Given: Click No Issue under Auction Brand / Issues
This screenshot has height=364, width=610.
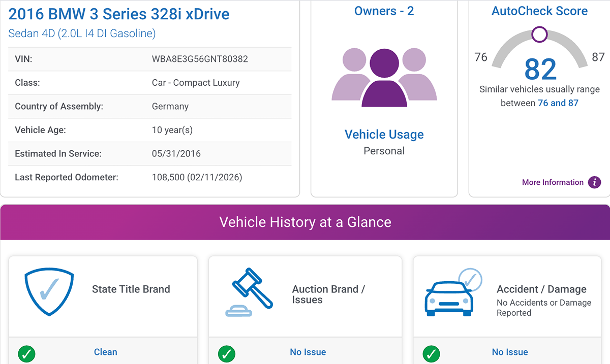Looking at the screenshot, I should click(x=308, y=352).
